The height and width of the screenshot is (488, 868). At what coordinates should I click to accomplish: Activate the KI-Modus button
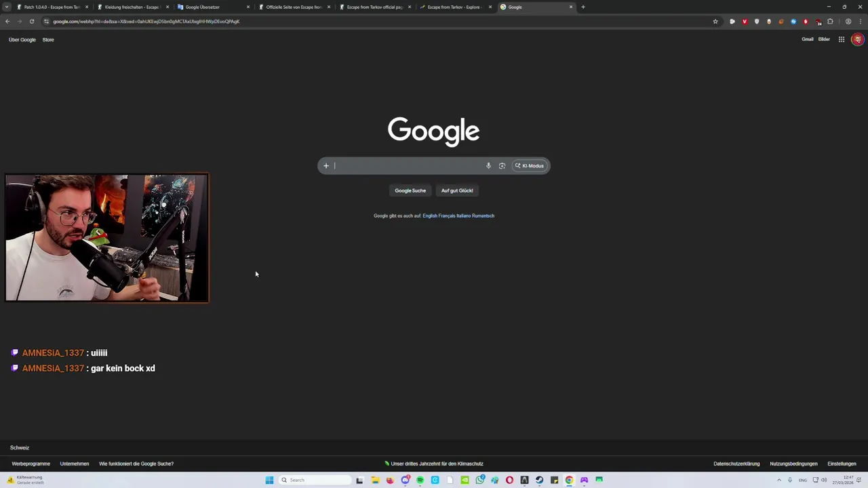530,165
